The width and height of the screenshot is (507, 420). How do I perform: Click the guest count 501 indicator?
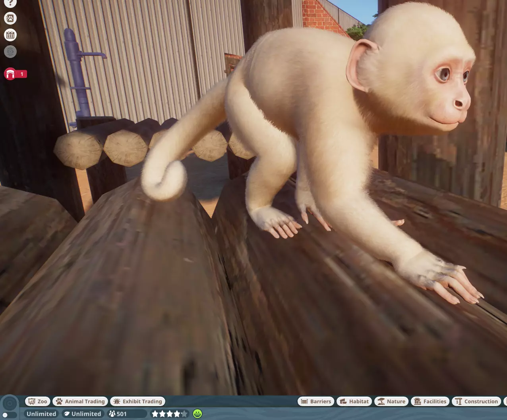pos(127,414)
